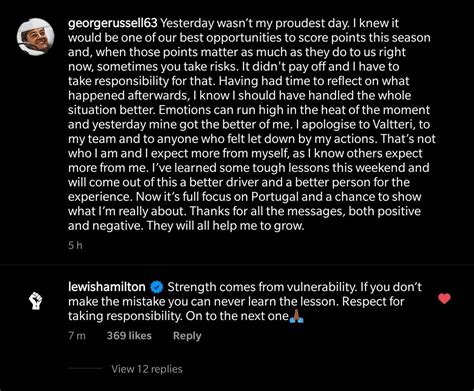Screen dimensions: 474x391
Task: Click the georgerussell63 username
Action: coord(113,23)
